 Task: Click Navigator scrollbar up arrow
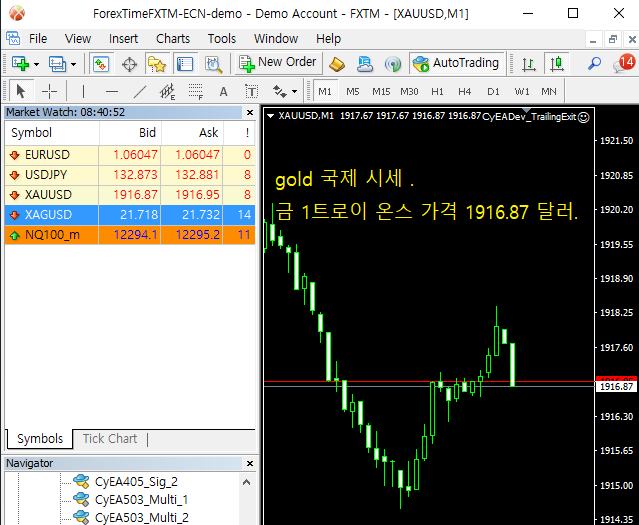[246, 482]
